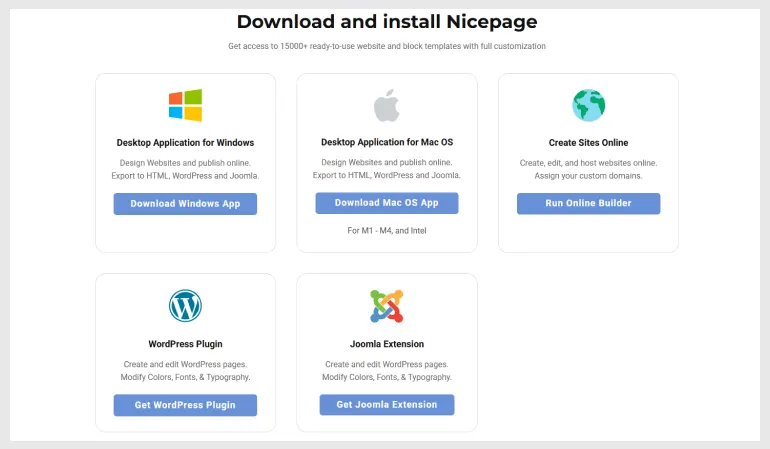This screenshot has width=770, height=449.
Task: Click the globe icon for Create Sites Online
Action: click(x=588, y=105)
